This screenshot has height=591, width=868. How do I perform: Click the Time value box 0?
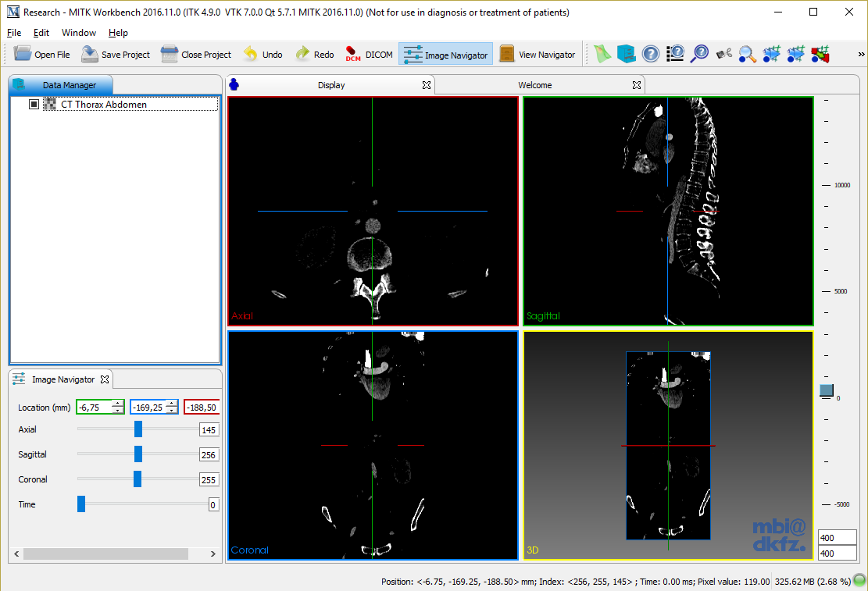coord(213,504)
